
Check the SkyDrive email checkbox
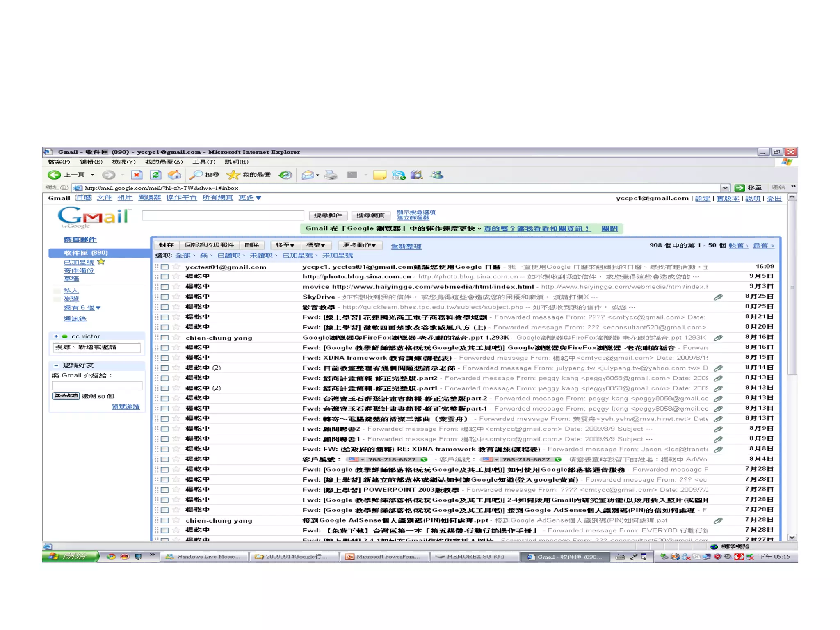coord(164,297)
